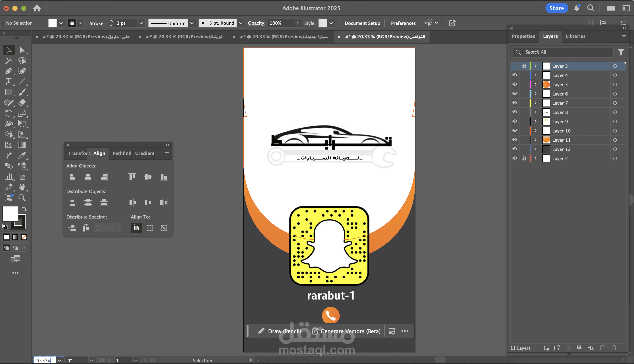
Task: Open Document Setup
Action: pyautogui.click(x=362, y=23)
